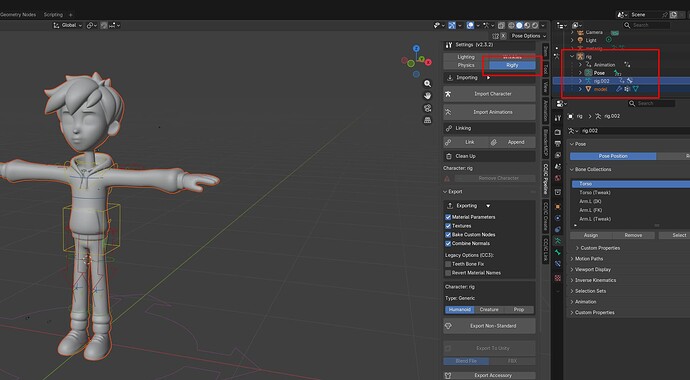Open the Physics properties tab
Image resolution: width=690 pixels, height=380 pixels.
tap(558, 218)
